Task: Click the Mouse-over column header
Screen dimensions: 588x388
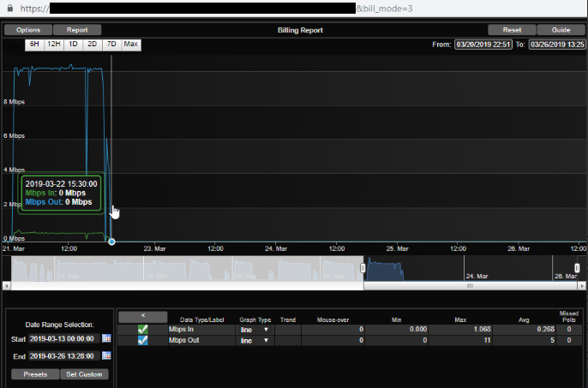Action: 333,319
